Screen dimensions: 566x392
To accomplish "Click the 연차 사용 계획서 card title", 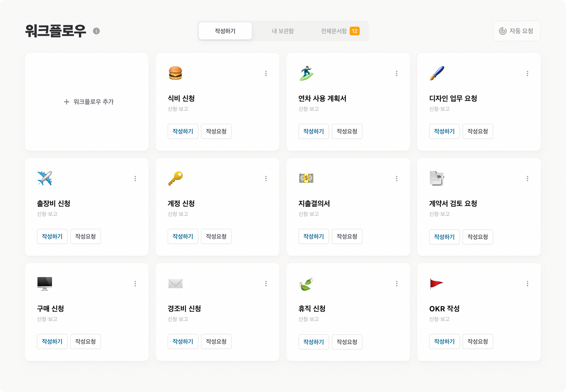I will tap(322, 98).
